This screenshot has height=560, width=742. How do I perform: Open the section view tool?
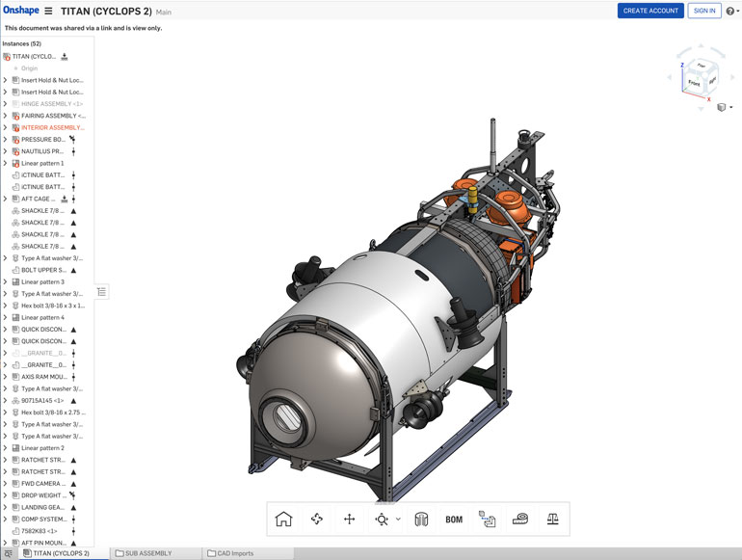(x=421, y=520)
